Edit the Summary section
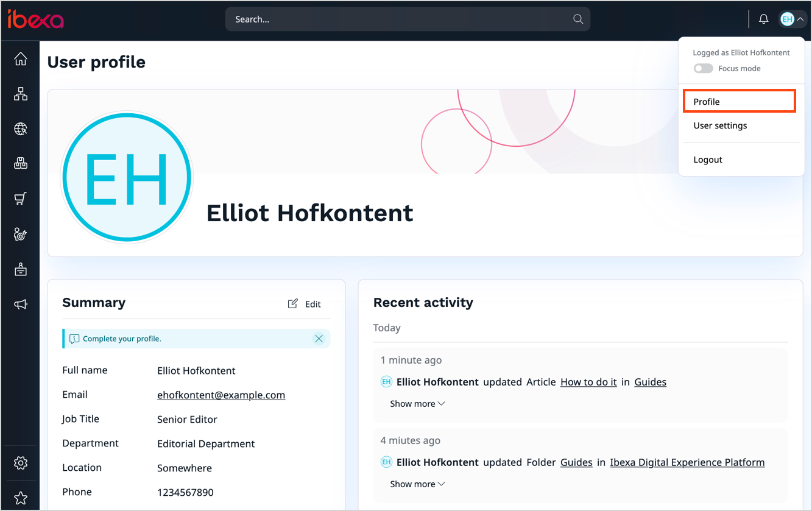812x511 pixels. [x=304, y=303]
